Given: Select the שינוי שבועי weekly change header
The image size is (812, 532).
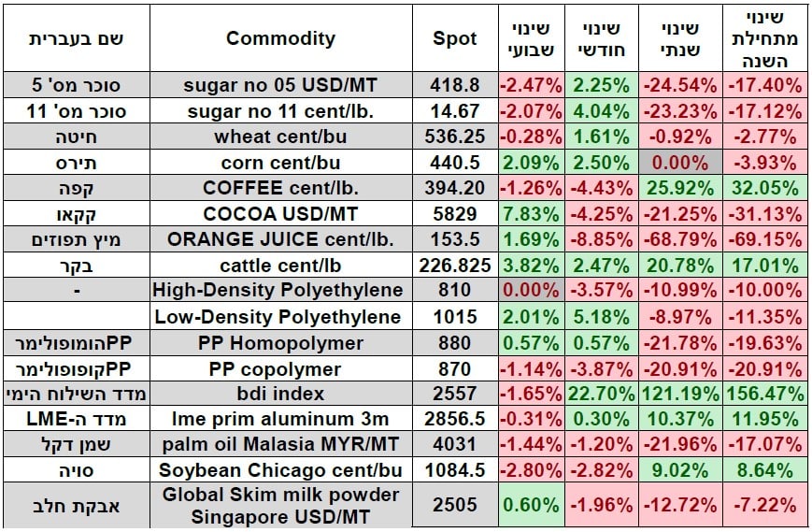Looking at the screenshot, I should click(531, 38).
